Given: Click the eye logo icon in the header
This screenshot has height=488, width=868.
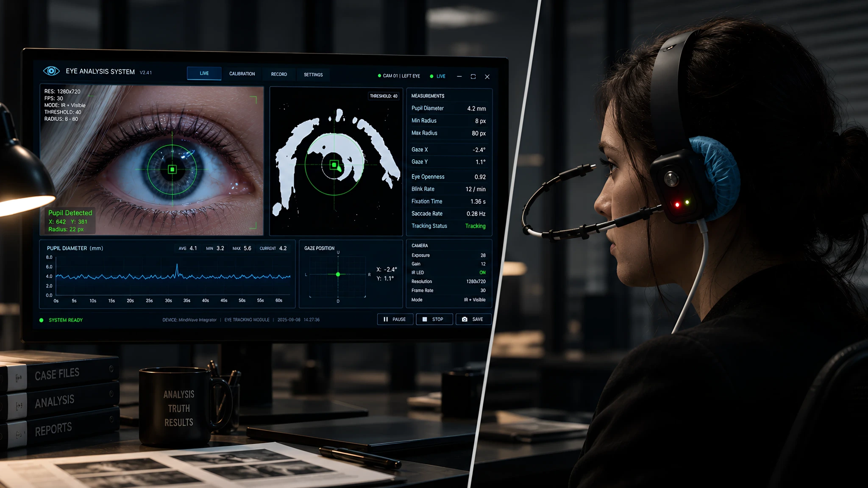Looking at the screenshot, I should point(51,71).
